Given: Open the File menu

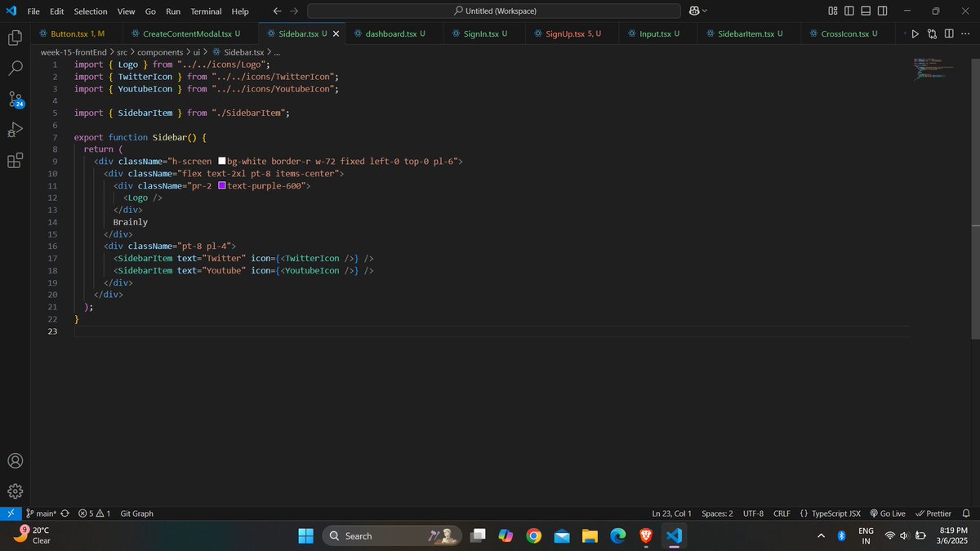Looking at the screenshot, I should (x=33, y=11).
